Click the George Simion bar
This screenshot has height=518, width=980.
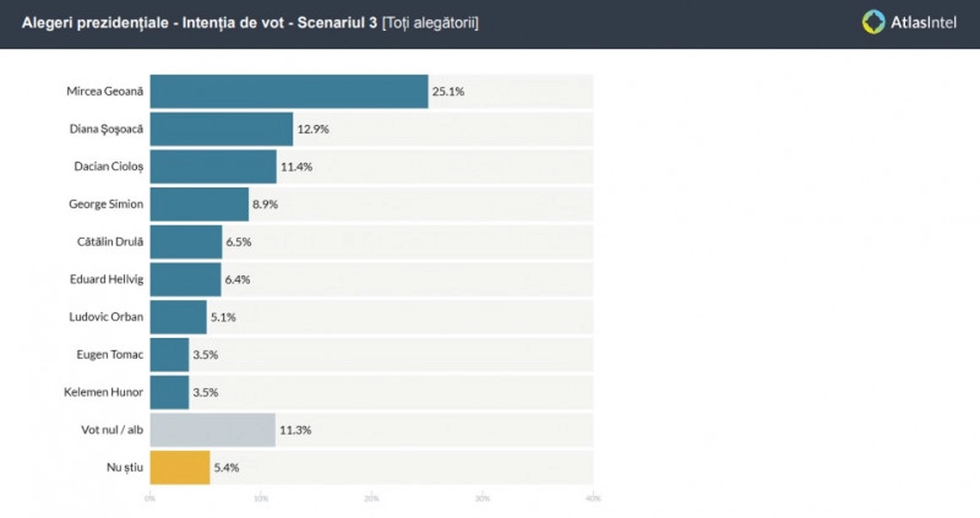pyautogui.click(x=199, y=204)
